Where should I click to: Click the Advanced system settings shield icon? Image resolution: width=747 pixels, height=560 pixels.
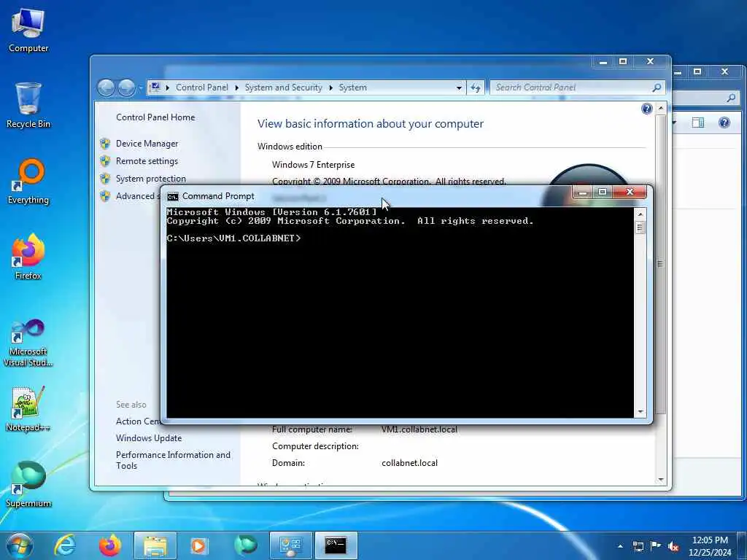pyautogui.click(x=105, y=196)
